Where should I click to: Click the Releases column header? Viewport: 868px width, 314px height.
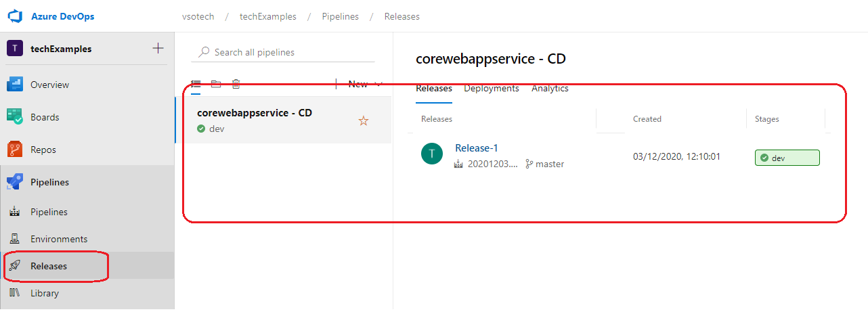click(x=437, y=118)
